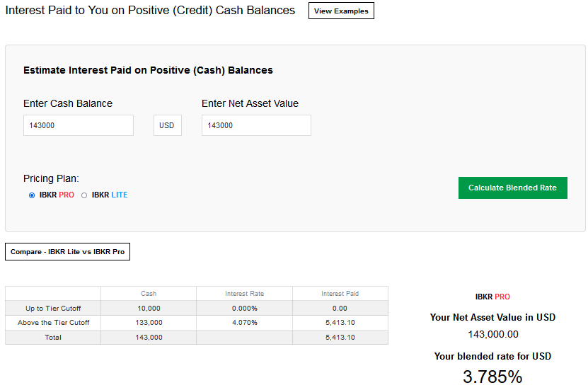Click the Enter Net Asset Value field
Viewport: 588px width, 390px height.
[x=256, y=125]
